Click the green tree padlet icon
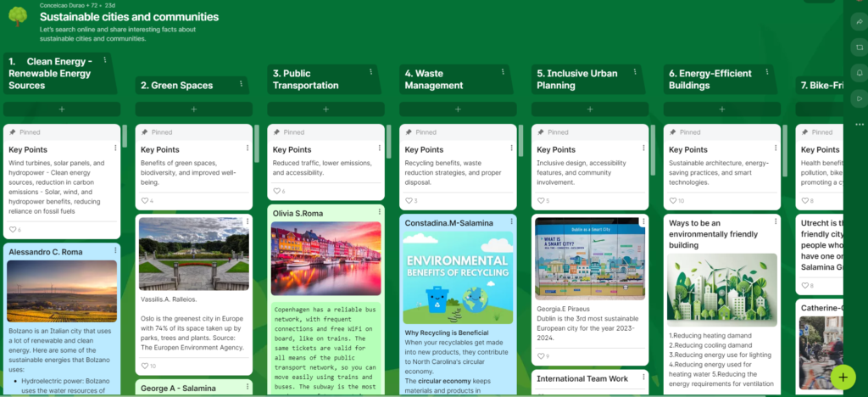 pos(18,17)
